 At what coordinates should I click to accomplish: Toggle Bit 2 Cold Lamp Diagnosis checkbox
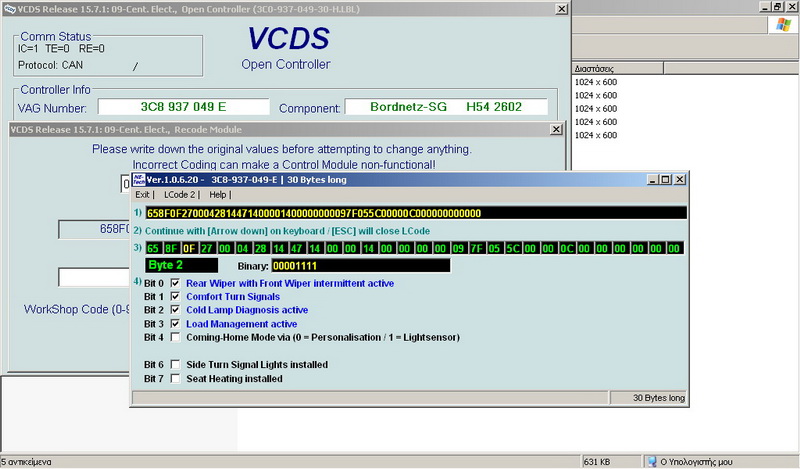pos(175,310)
